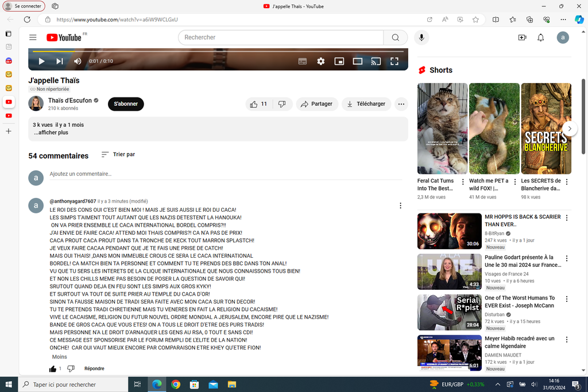
Task: Toggle Edge read aloud icon
Action: point(445,20)
